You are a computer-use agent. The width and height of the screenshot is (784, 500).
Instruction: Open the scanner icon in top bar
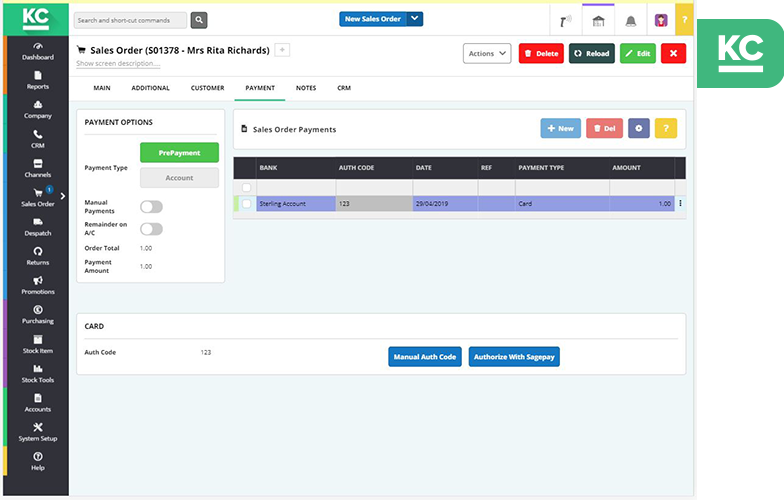[x=566, y=20]
